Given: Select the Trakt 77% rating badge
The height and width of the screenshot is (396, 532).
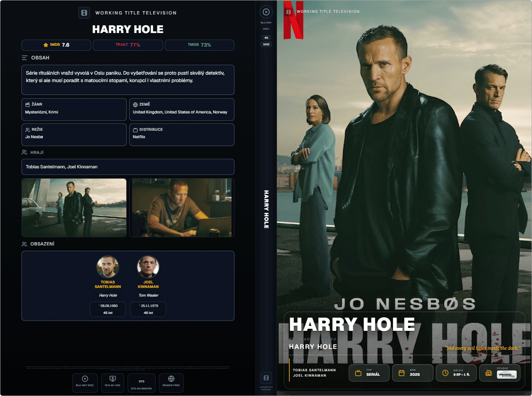Looking at the screenshot, I should click(128, 45).
